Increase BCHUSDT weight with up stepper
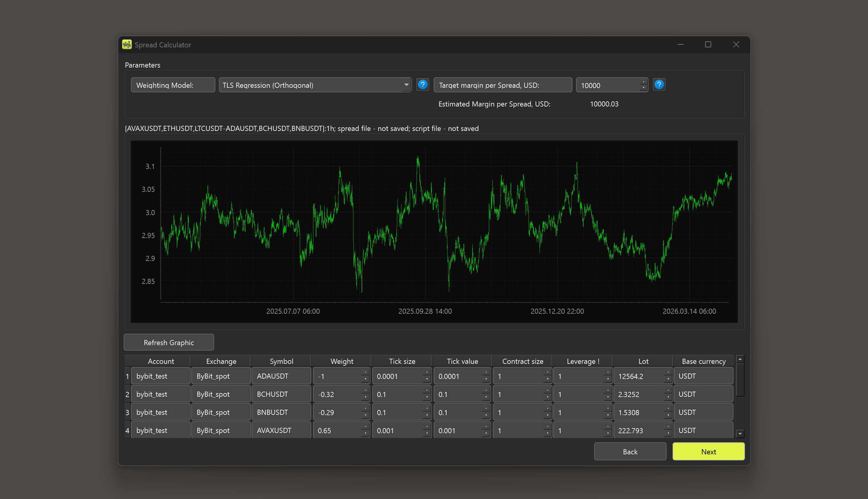The image size is (868, 499). click(x=366, y=391)
